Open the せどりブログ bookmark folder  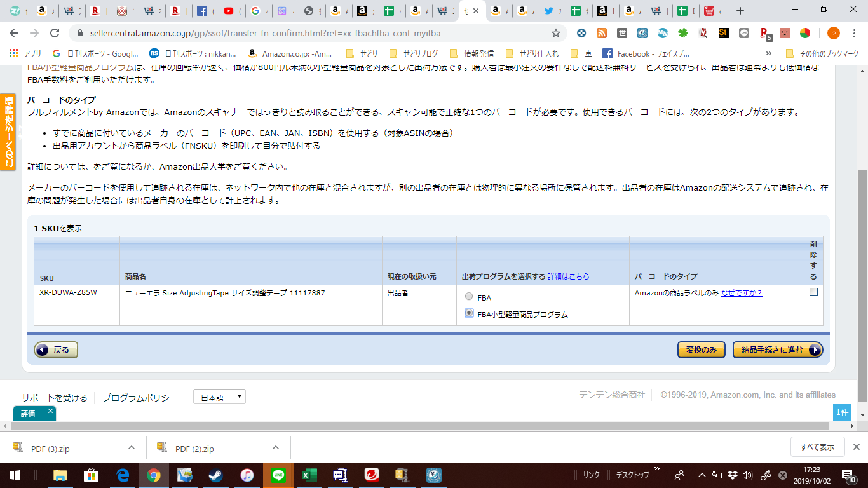[413, 54]
